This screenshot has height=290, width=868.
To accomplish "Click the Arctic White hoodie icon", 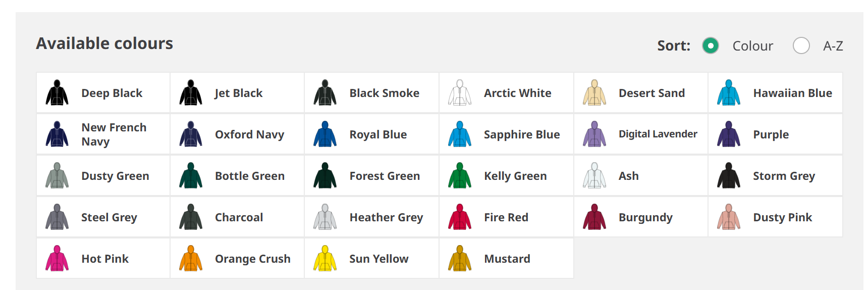I will point(460,93).
